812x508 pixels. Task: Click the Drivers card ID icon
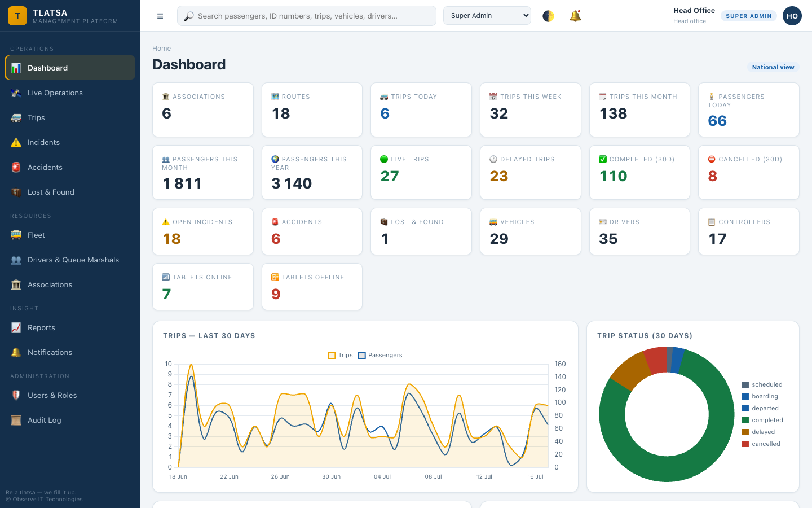pos(603,222)
